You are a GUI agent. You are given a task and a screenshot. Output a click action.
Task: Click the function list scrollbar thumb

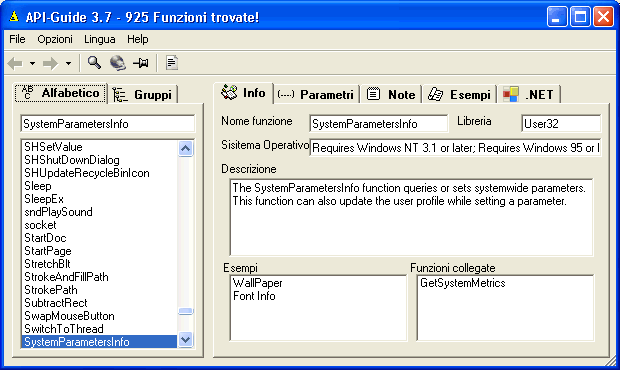[x=185, y=311]
